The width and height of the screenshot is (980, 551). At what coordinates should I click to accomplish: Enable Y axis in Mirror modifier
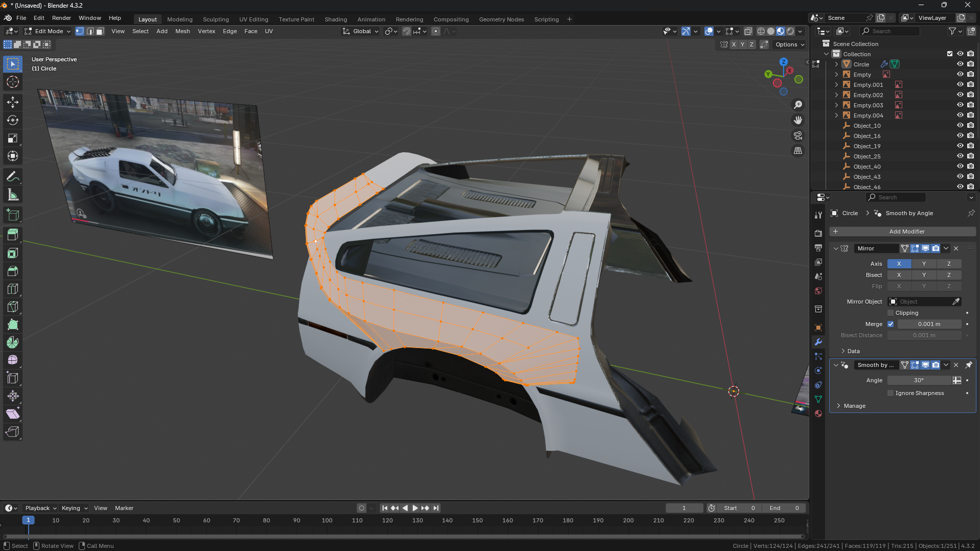[x=924, y=264]
